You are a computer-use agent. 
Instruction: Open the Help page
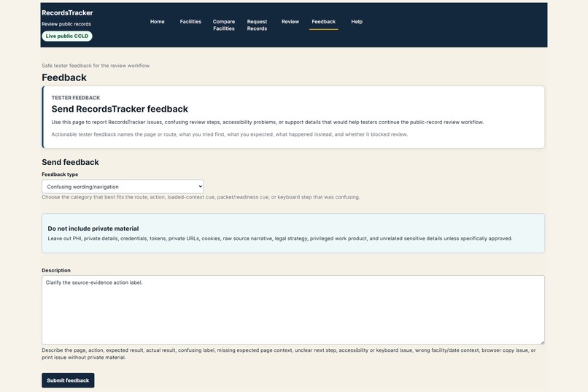pos(357,22)
